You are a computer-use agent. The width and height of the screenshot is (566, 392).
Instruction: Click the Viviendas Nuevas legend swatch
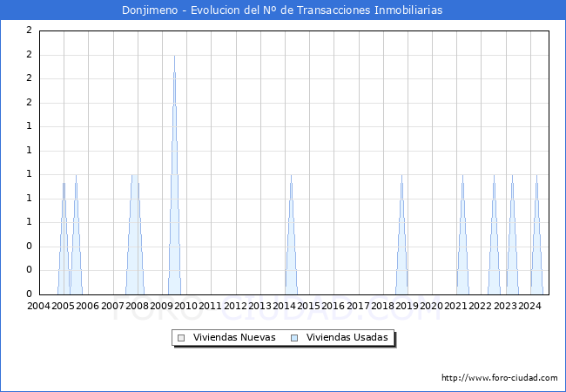coord(181,338)
